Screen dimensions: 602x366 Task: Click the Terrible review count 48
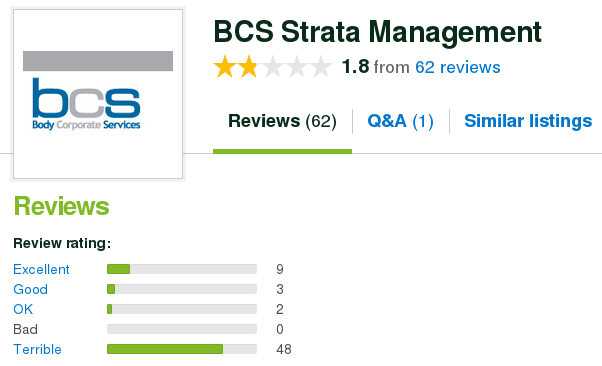coord(284,349)
